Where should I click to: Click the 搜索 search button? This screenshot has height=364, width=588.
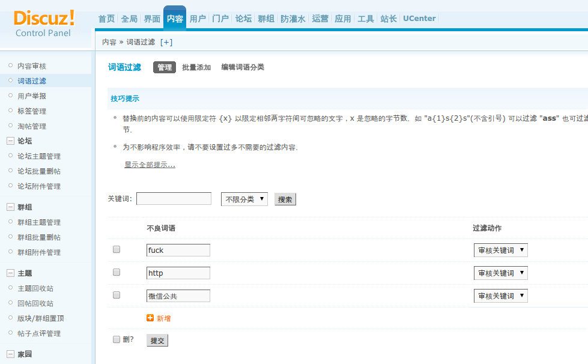(285, 199)
